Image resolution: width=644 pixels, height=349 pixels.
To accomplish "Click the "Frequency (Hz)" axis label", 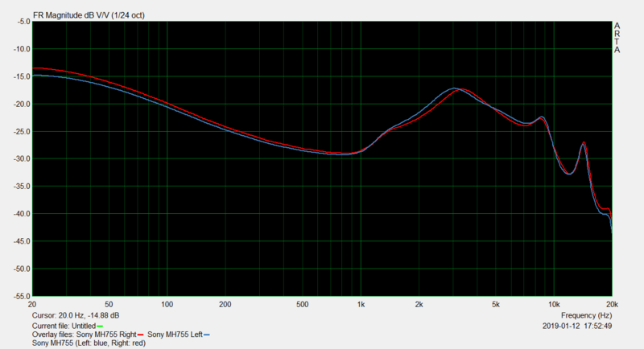I will coord(586,315).
